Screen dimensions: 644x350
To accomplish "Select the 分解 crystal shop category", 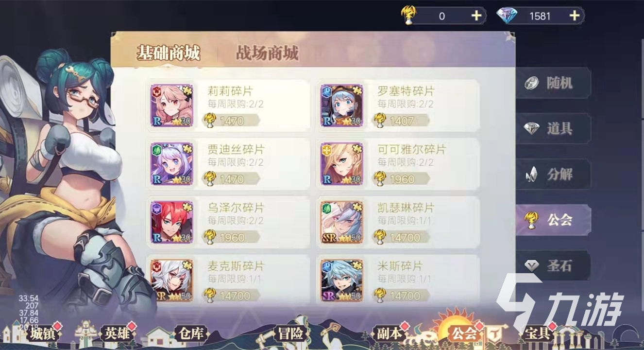I will [553, 175].
